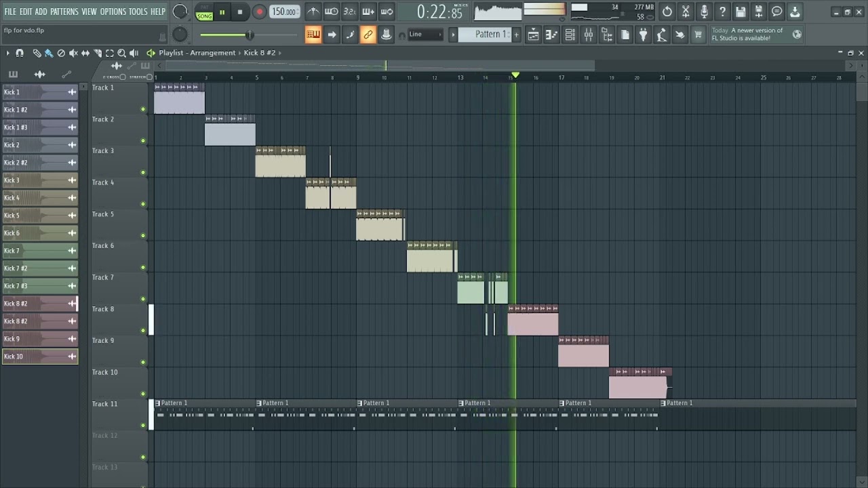The width and height of the screenshot is (868, 488).
Task: Select the mute tool in playlist
Action: click(x=73, y=53)
